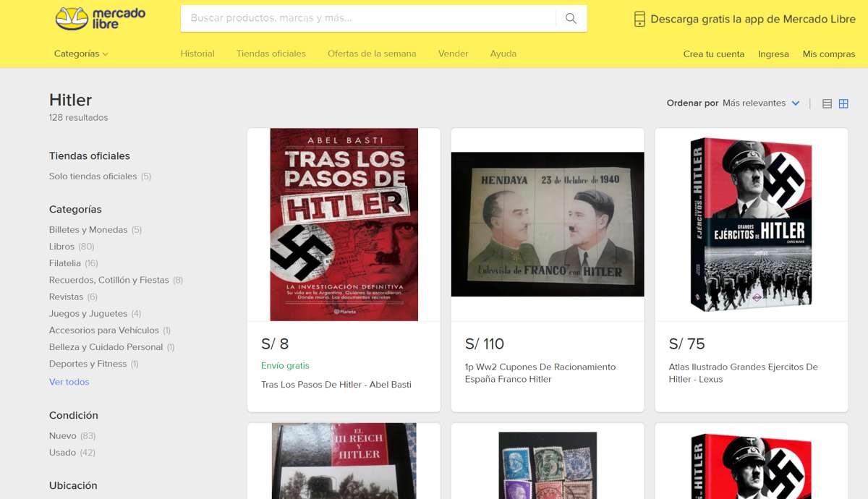Screen dimensions: 868x499
Task: Click the Envío gratis label
Action: point(285,366)
